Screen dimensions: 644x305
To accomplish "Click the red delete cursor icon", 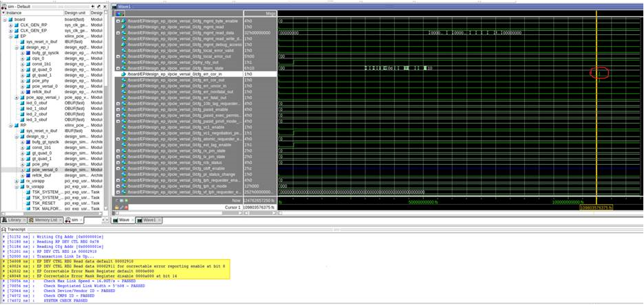I will click(125, 207).
